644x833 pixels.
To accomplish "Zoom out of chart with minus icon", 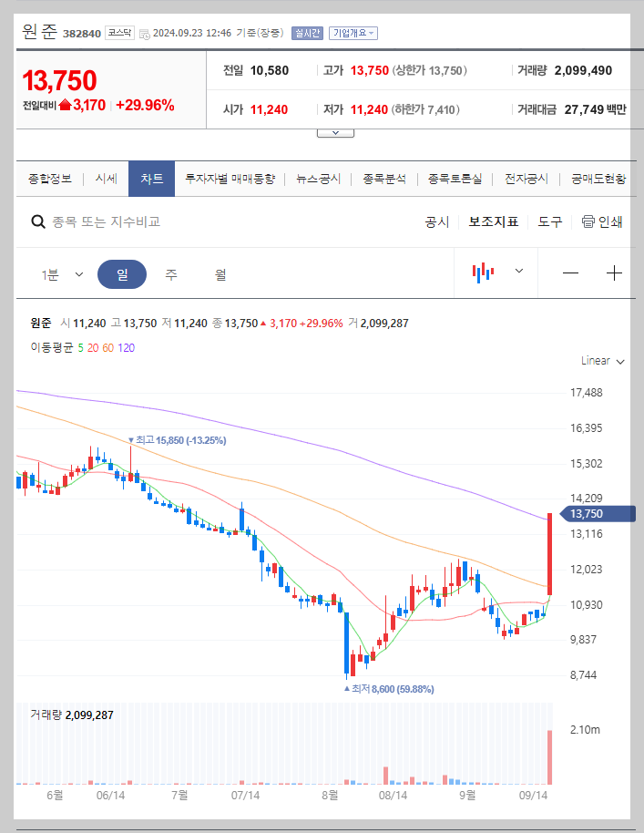I will tap(571, 270).
